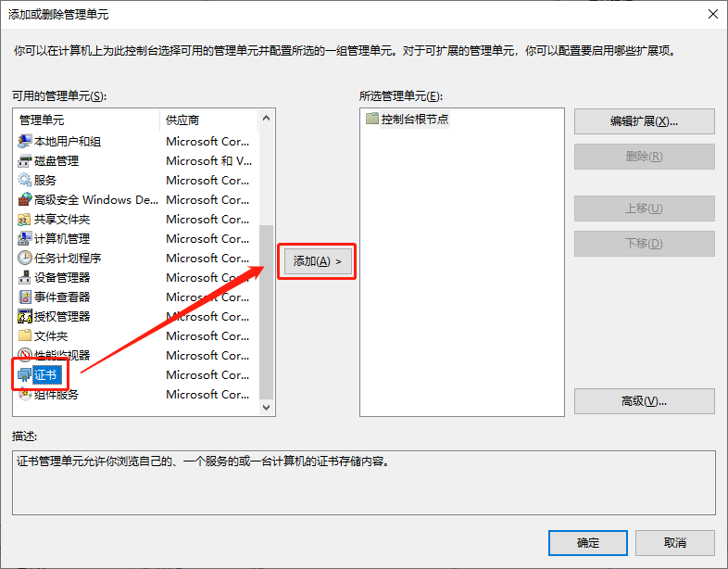Select the 任务计划程序 clock icon
Viewport: 728px width, 569px height.
[x=25, y=258]
